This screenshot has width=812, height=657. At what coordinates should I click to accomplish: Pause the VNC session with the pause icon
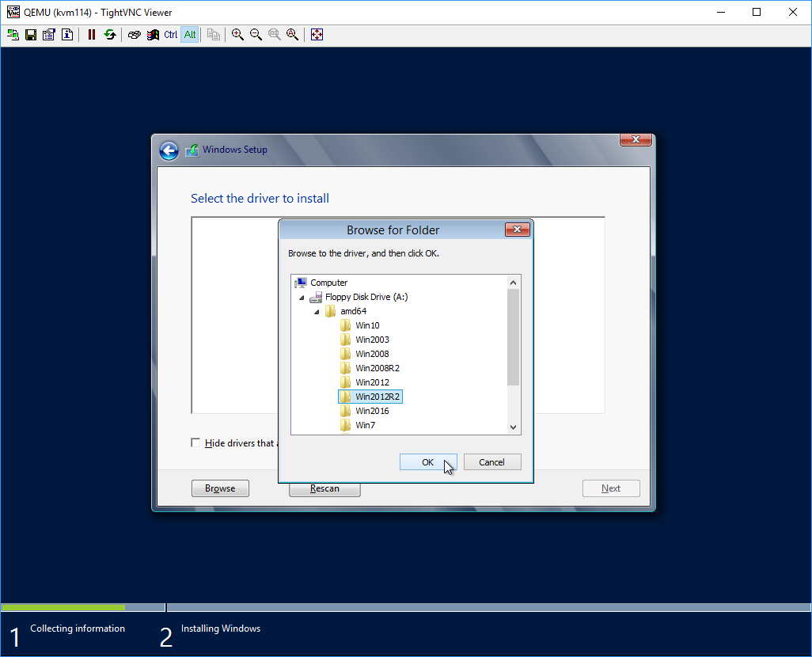click(92, 35)
